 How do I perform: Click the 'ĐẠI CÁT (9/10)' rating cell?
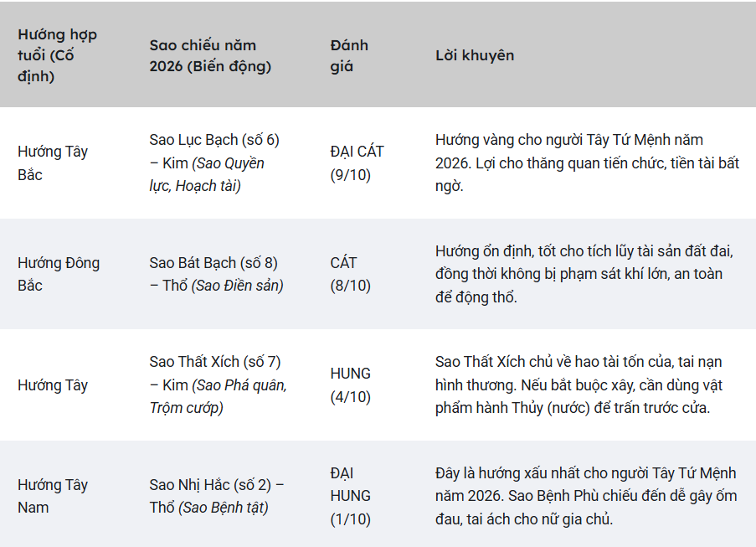click(357, 163)
